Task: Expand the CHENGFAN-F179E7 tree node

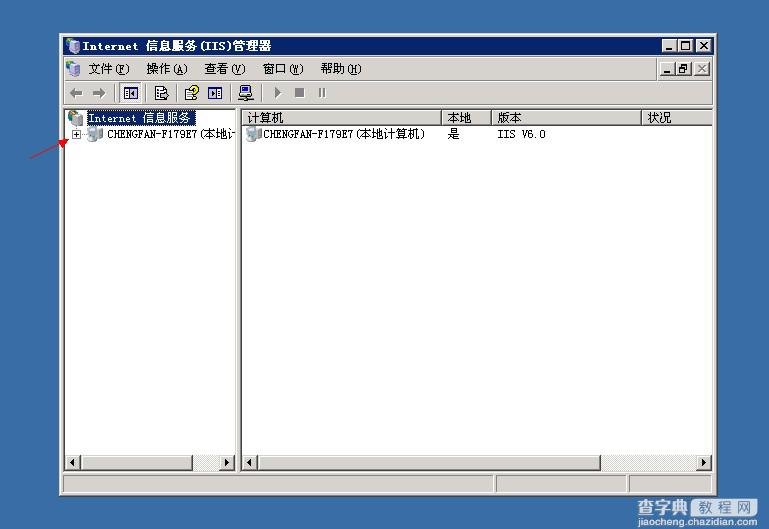Action: point(77,134)
